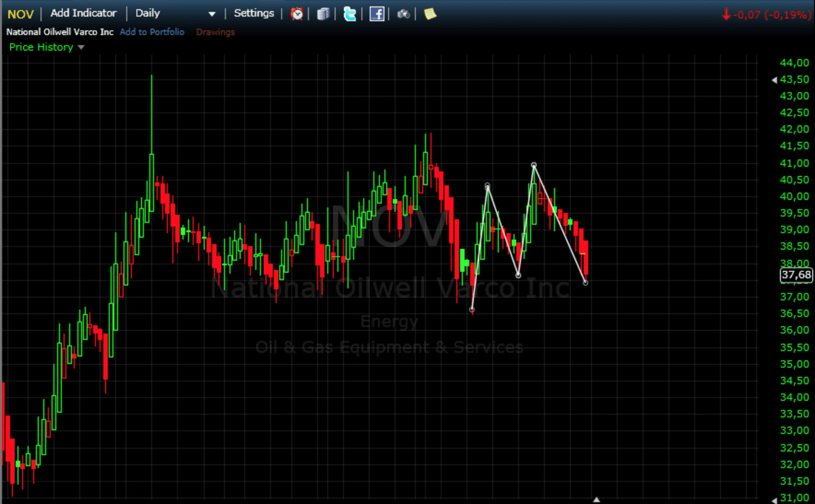Click the print/copy chart icon

point(323,14)
